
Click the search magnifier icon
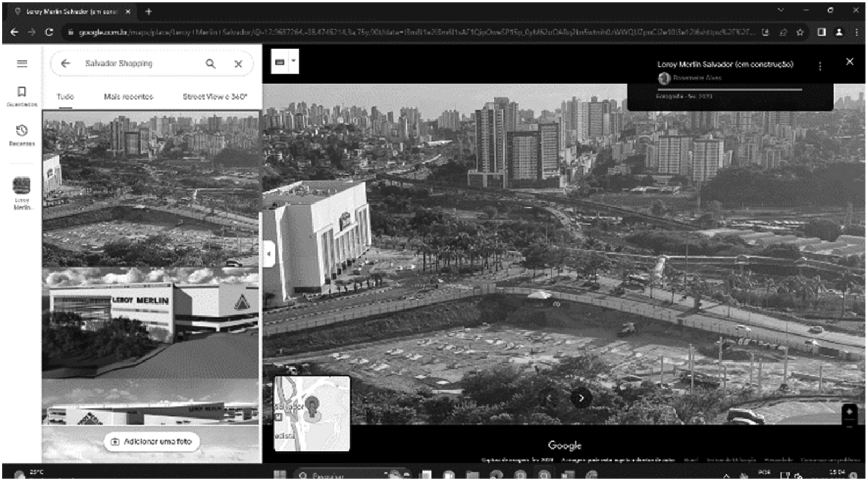pos(210,64)
